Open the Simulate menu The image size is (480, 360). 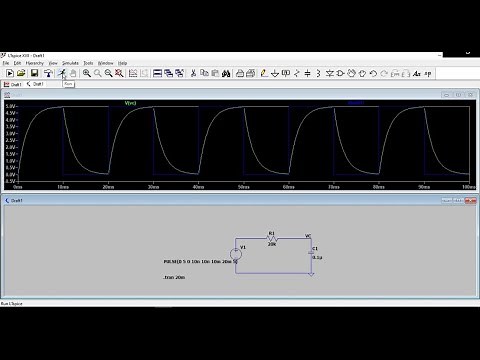pos(70,63)
